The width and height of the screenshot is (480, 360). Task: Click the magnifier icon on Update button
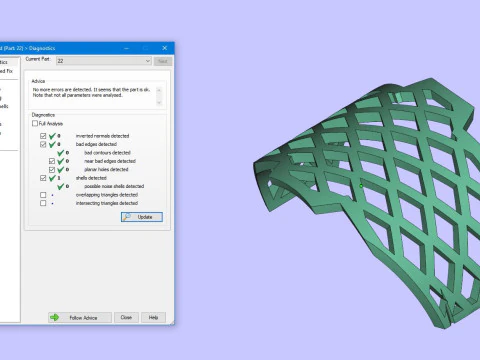tap(127, 217)
